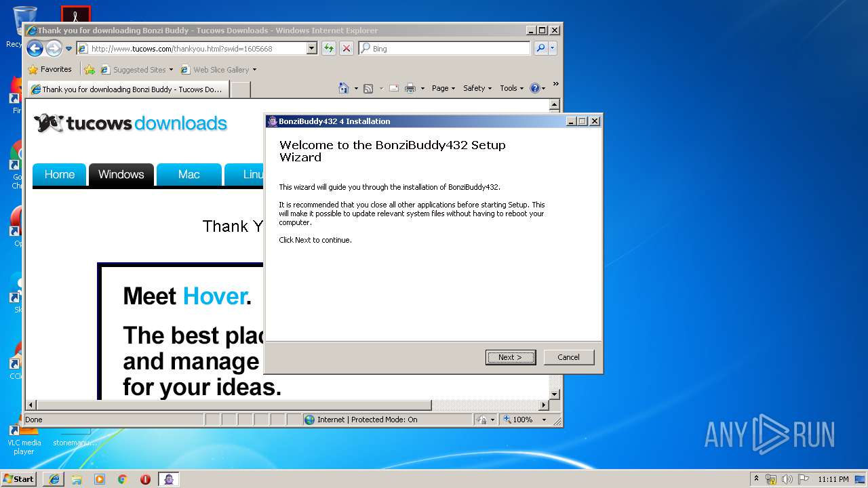Go forward in Internet Explorer
Viewport: 868px width, 488px height.
[x=54, y=48]
